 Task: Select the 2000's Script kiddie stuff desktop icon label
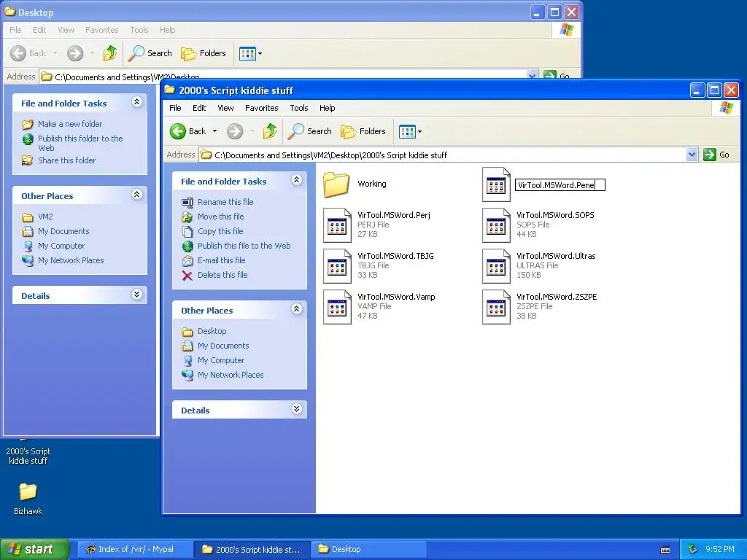(x=28, y=456)
